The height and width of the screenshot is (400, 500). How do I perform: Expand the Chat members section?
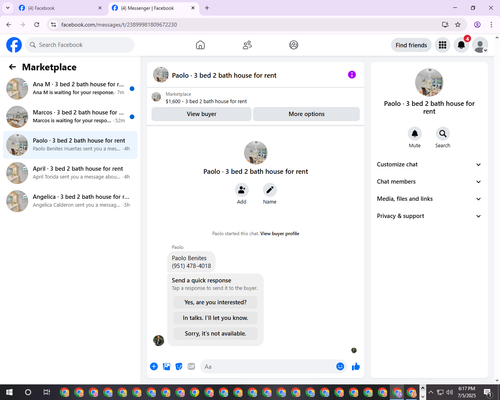(x=429, y=182)
